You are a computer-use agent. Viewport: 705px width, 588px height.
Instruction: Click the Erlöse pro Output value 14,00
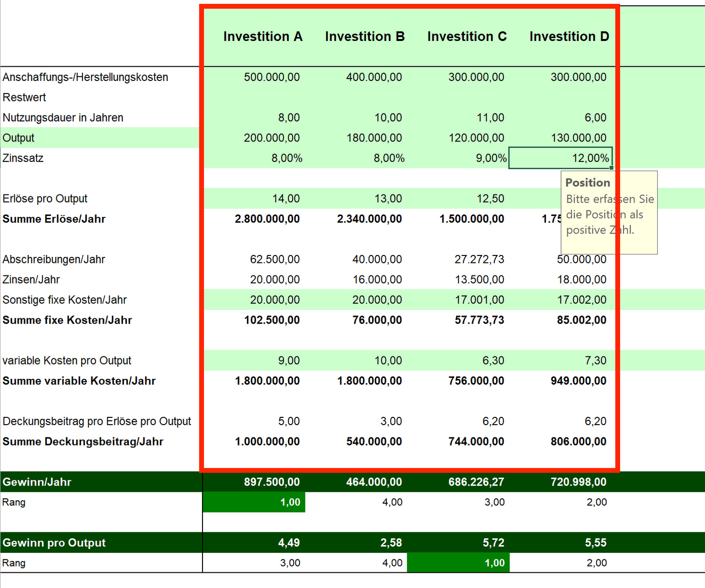(x=286, y=198)
